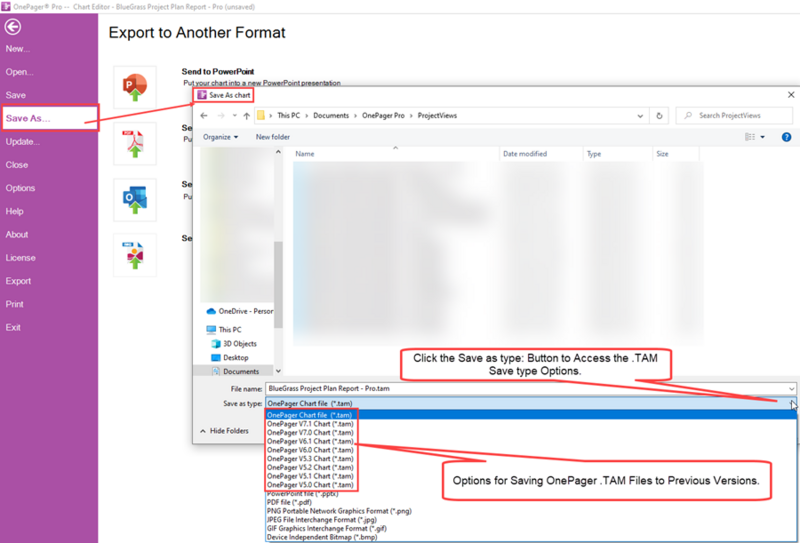Click the 3D Objects folder icon
The width and height of the screenshot is (800, 543).
(x=216, y=343)
